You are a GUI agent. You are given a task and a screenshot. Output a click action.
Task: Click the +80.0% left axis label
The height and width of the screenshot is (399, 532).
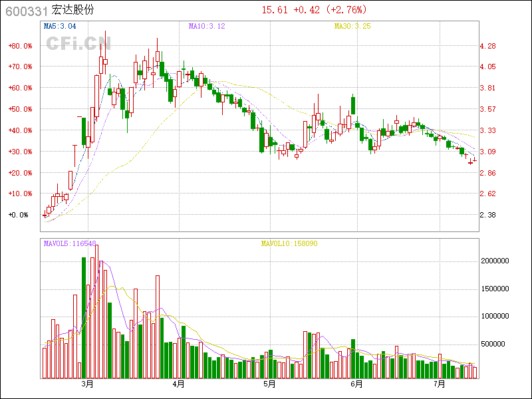(20, 46)
